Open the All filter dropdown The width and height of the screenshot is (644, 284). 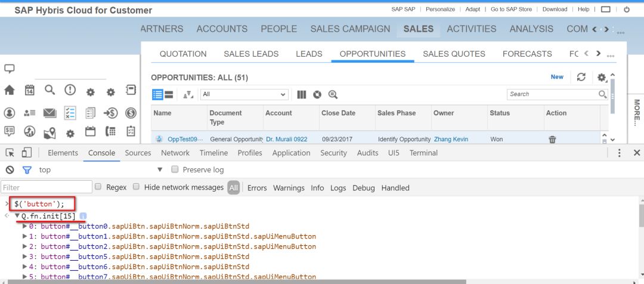coord(244,94)
